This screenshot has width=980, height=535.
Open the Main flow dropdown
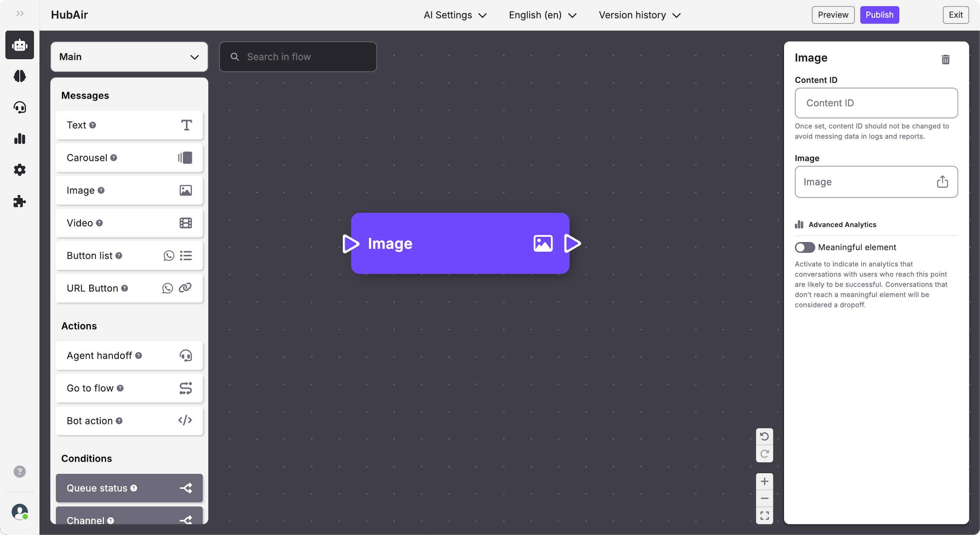129,57
